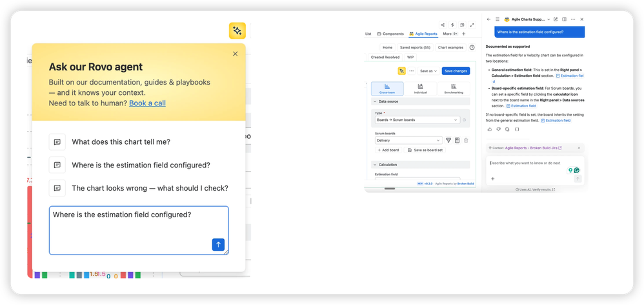The width and height of the screenshot is (644, 305).
Task: Open the three-dot menu beside Save as
Action: coord(412,71)
